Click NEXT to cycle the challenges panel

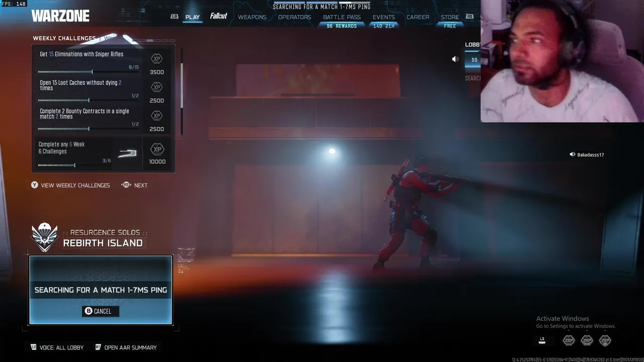(x=141, y=186)
